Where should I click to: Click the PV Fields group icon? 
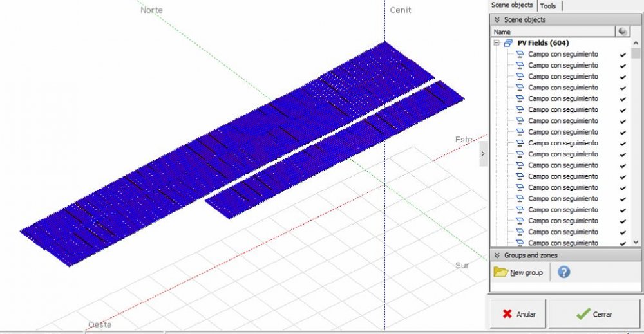[x=508, y=43]
